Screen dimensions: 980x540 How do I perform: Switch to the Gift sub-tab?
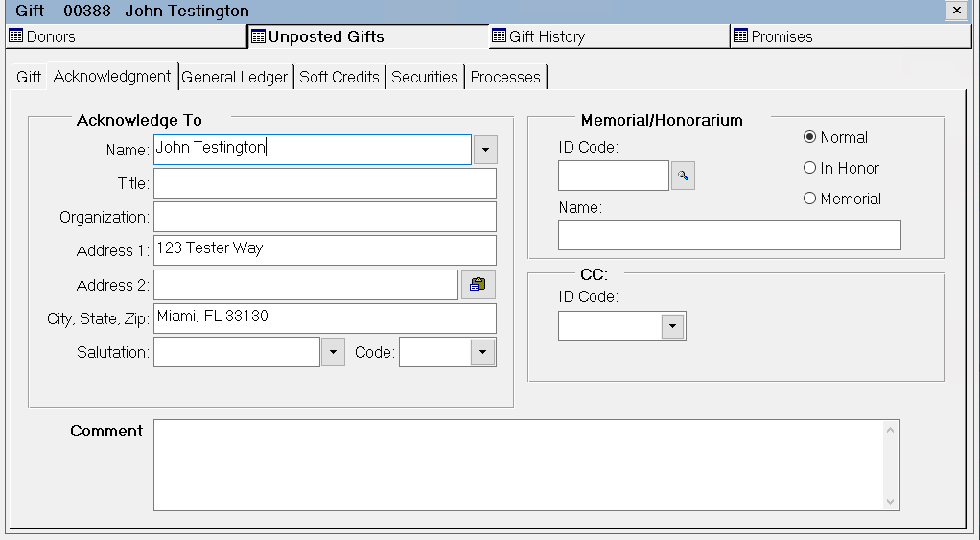point(29,77)
